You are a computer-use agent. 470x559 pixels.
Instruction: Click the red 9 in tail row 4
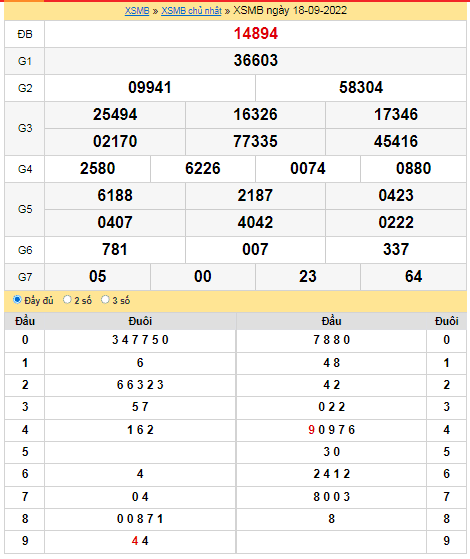click(311, 430)
